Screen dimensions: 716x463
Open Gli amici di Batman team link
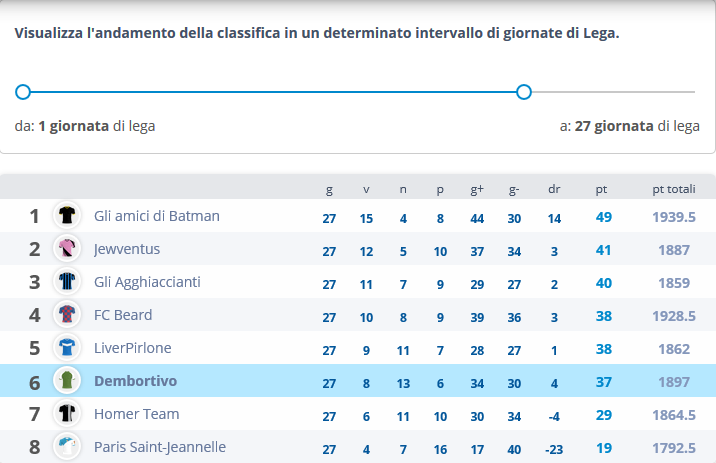tap(157, 216)
